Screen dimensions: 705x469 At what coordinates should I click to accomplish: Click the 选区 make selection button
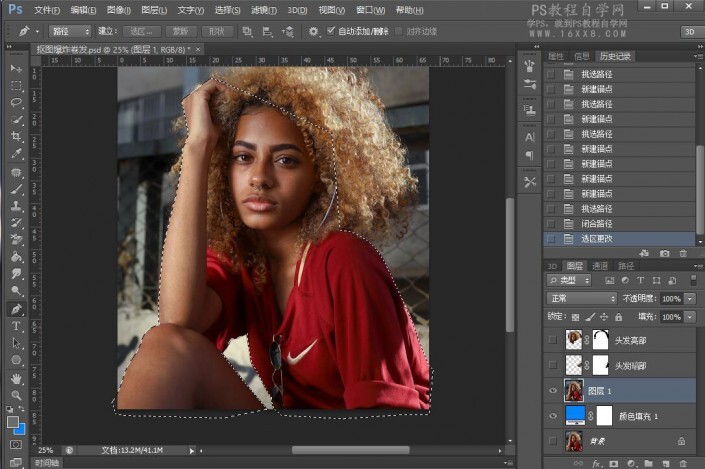click(x=137, y=31)
